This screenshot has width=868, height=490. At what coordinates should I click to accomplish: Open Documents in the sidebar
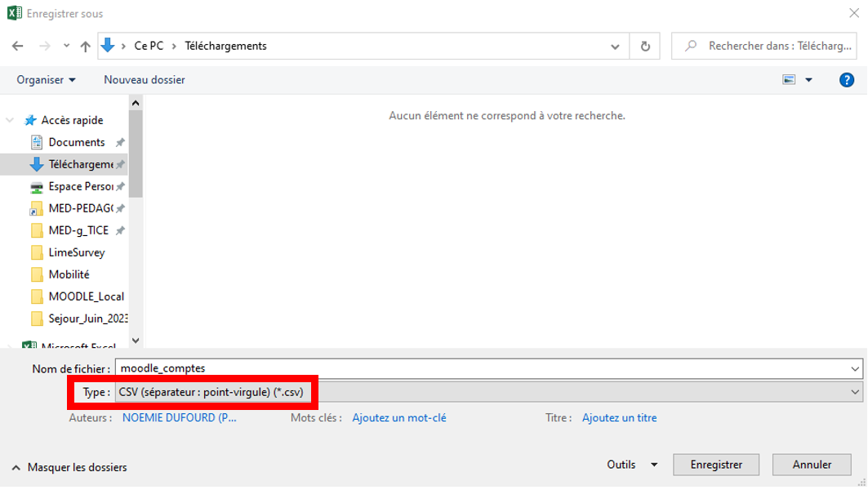pos(77,142)
